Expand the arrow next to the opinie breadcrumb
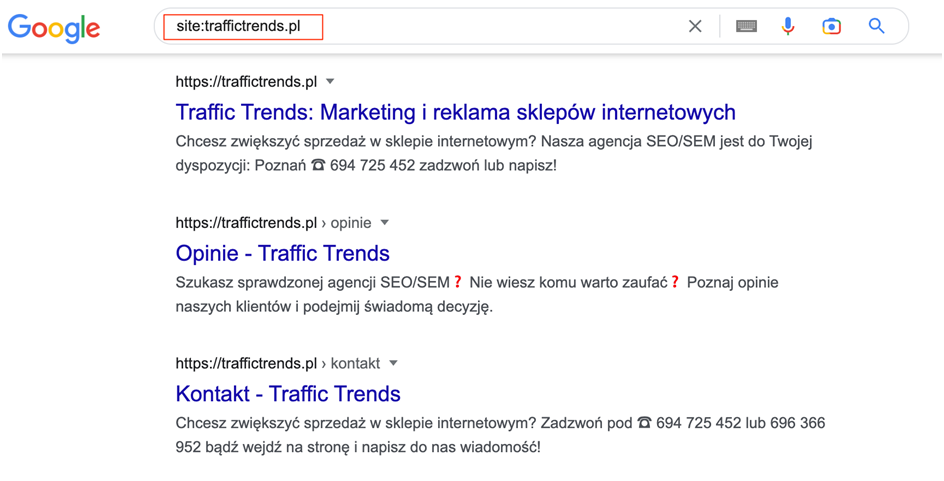 (x=384, y=222)
